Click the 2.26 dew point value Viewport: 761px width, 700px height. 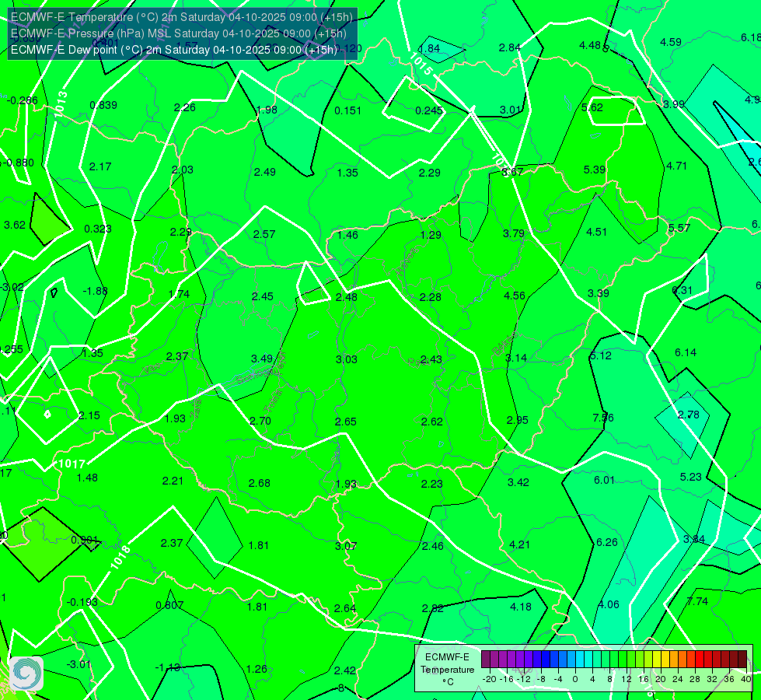tap(185, 107)
